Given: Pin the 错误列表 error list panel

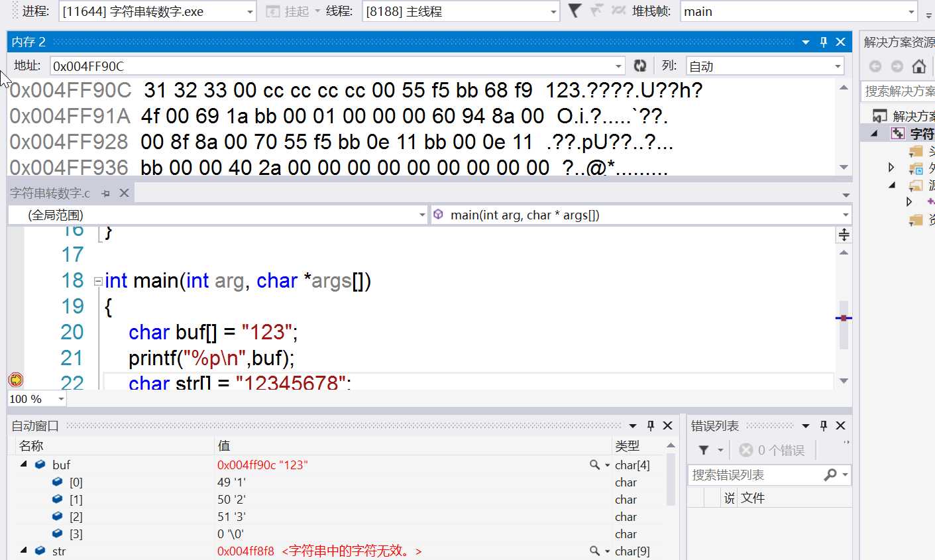Looking at the screenshot, I should [x=824, y=425].
